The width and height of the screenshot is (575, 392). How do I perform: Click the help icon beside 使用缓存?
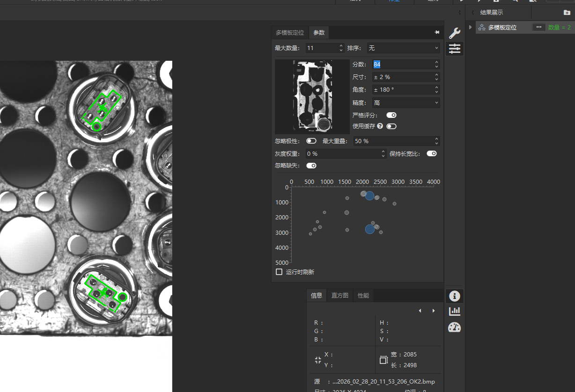tap(380, 126)
